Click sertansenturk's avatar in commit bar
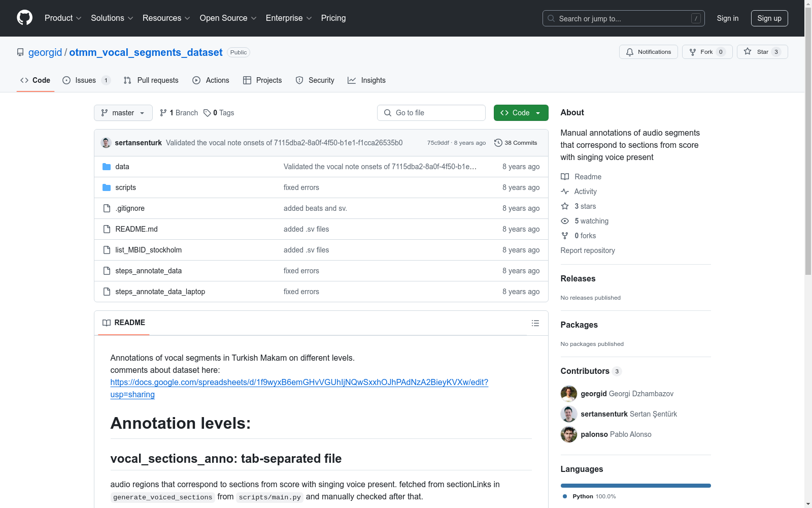Screen dimensions: 812x508 (x=106, y=143)
